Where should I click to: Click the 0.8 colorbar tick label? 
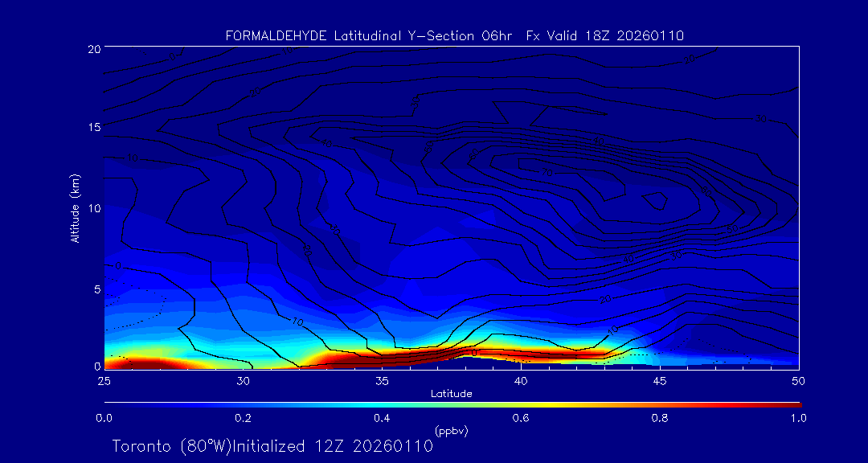(x=660, y=418)
